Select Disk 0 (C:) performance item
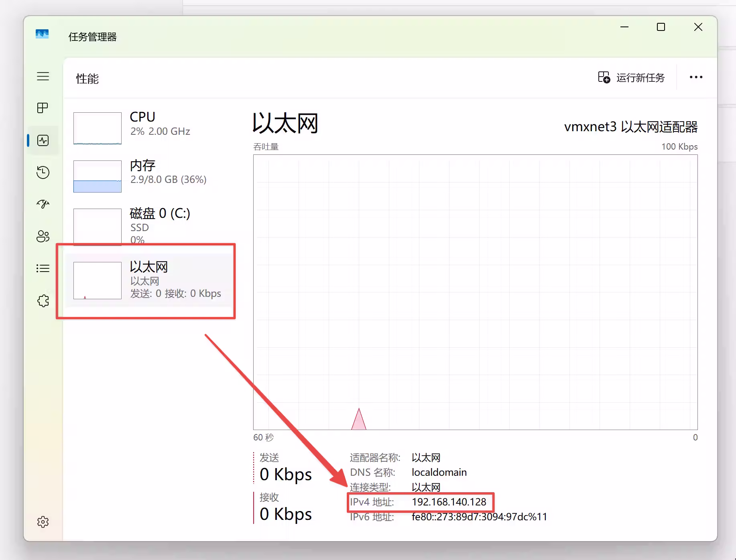 [148, 225]
